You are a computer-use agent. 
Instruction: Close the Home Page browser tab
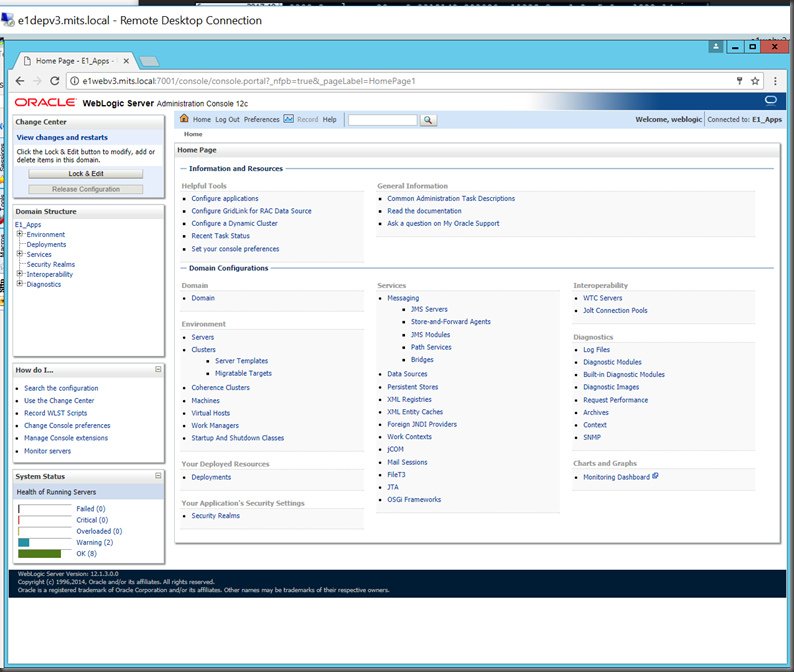tap(126, 61)
